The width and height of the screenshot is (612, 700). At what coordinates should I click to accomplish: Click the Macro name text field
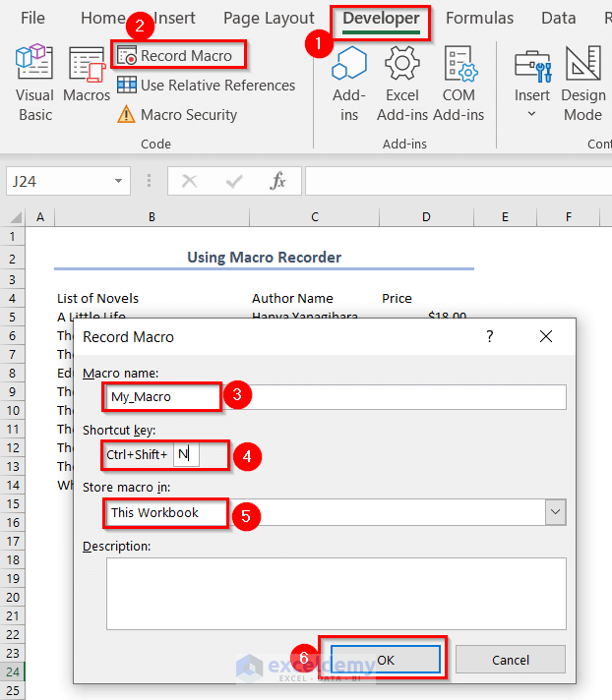tap(336, 397)
